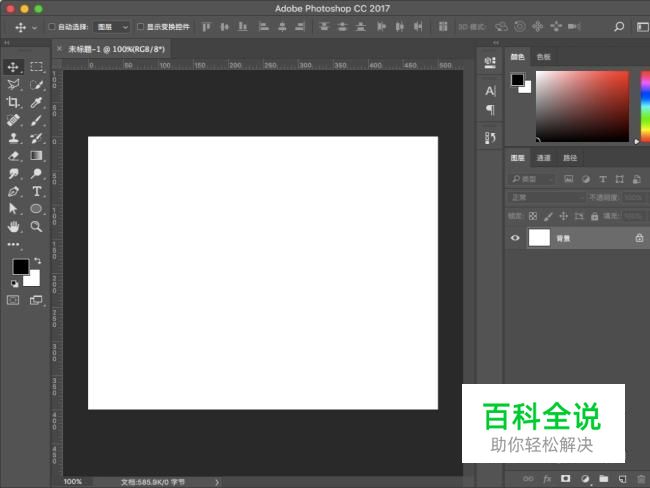
Task: Select the Pen tool
Action: [14, 191]
